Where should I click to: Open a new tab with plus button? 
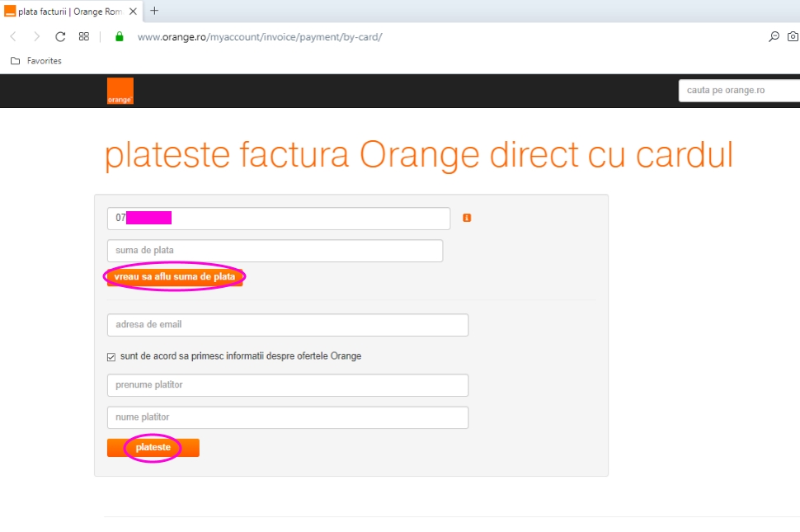tap(154, 11)
